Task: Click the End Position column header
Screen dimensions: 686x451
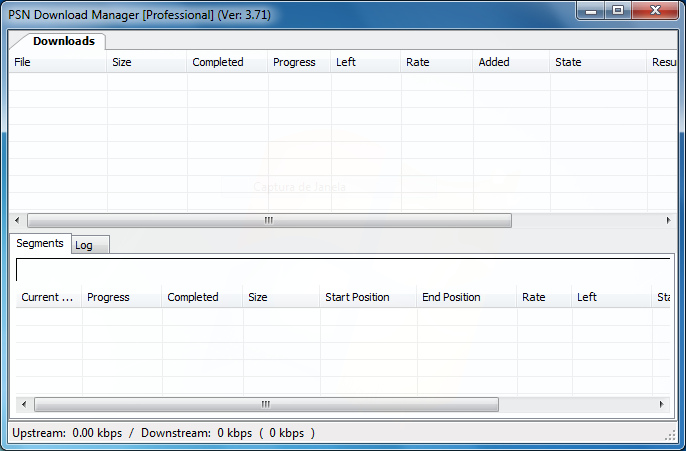Action: click(467, 297)
